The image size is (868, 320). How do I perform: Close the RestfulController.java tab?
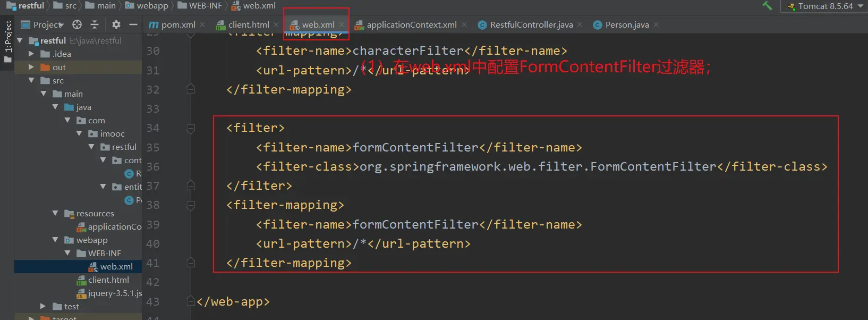580,24
